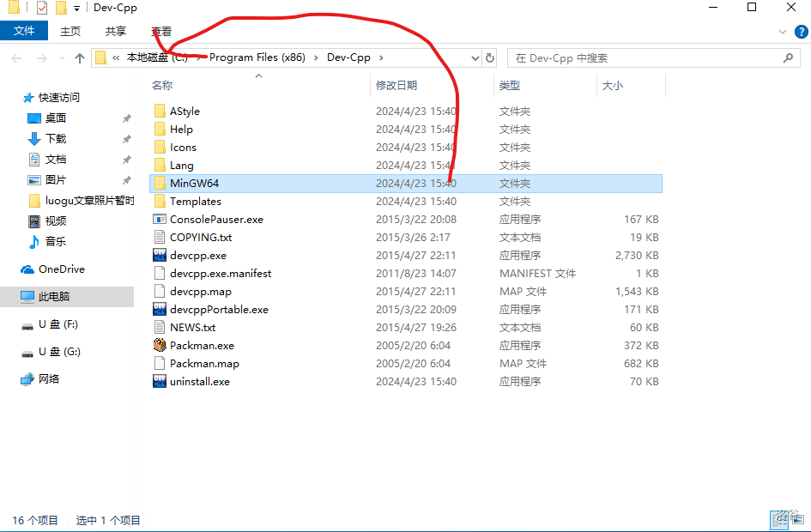
Task: Open 下载 in the navigation pane
Action: [x=55, y=138]
